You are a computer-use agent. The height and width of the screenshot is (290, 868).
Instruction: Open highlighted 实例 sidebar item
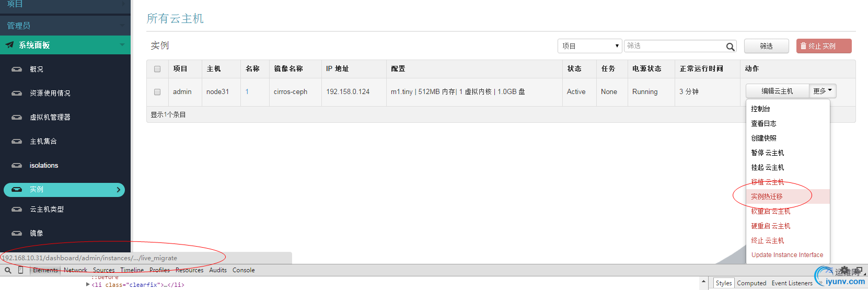pyautogui.click(x=64, y=190)
